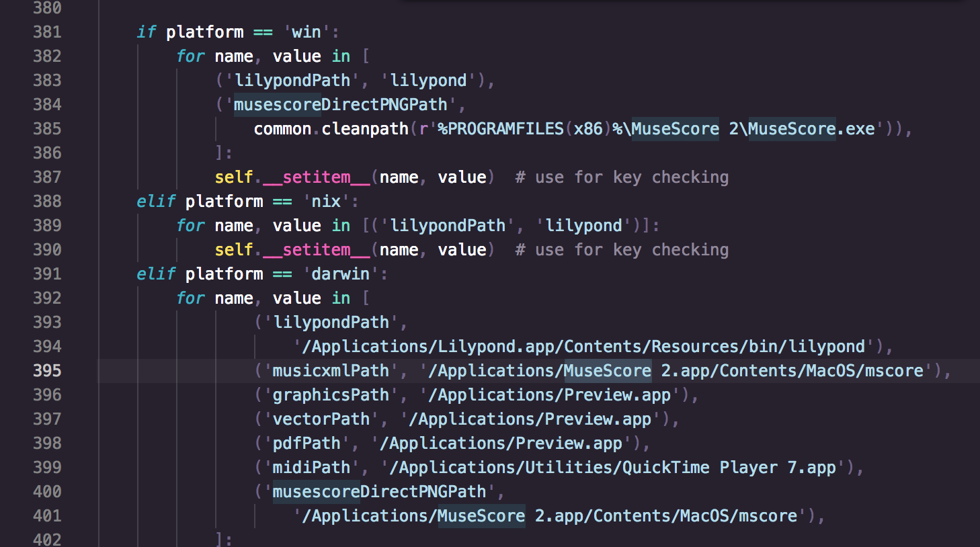Place cursor on 'cleanpath' in line 385
Image resolution: width=980 pixels, height=547 pixels.
(365, 128)
